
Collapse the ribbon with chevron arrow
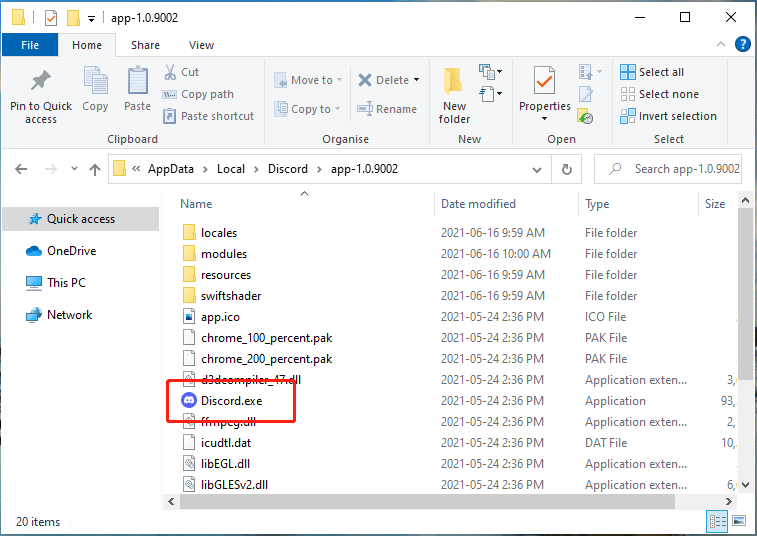tap(721, 44)
